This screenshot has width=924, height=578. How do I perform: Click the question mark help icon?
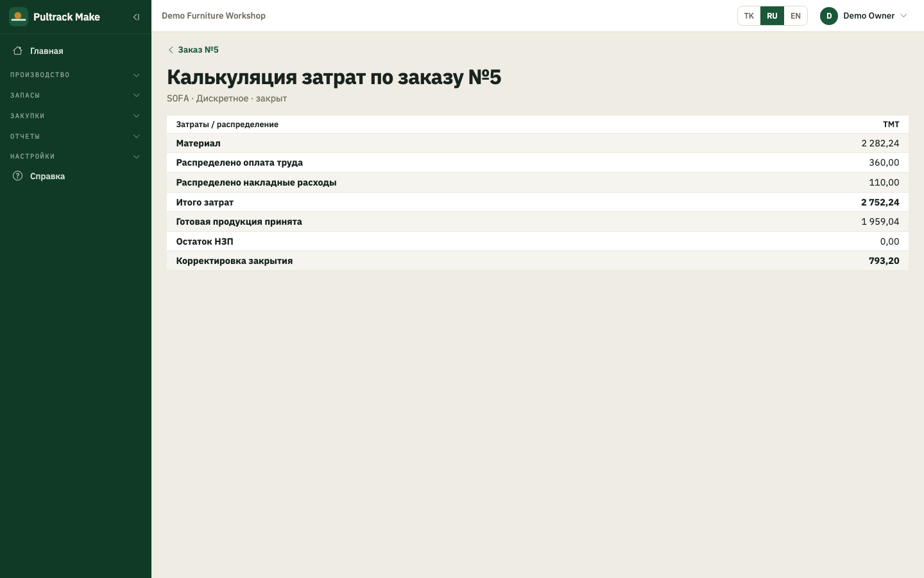pos(18,176)
